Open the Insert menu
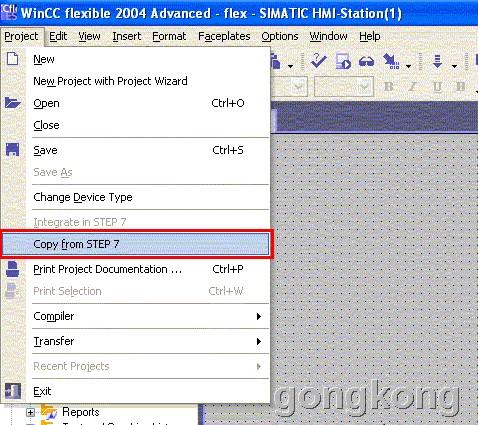The width and height of the screenshot is (478, 425). [127, 36]
